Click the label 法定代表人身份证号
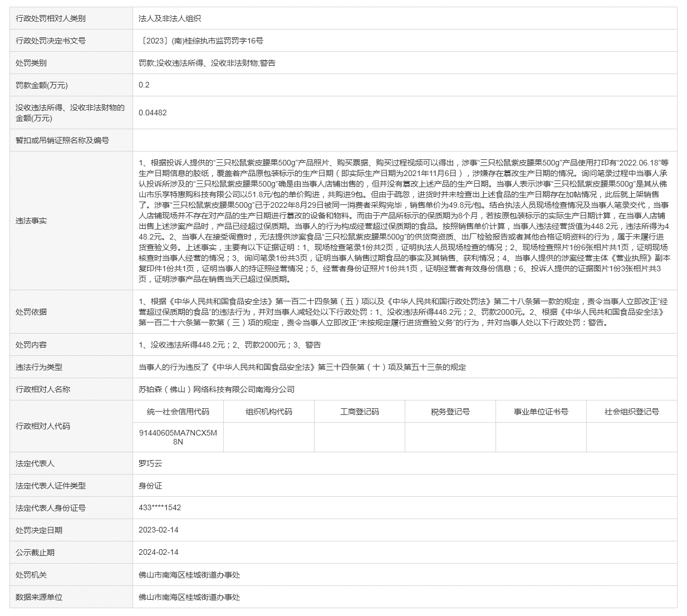Screen dimensions: 687x616 click(x=51, y=508)
